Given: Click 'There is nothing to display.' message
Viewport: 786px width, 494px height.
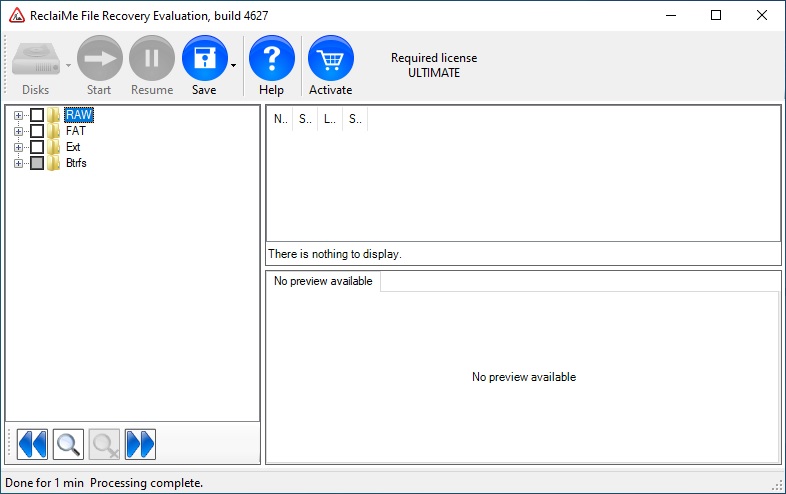Looking at the screenshot, I should pyautogui.click(x=335, y=254).
